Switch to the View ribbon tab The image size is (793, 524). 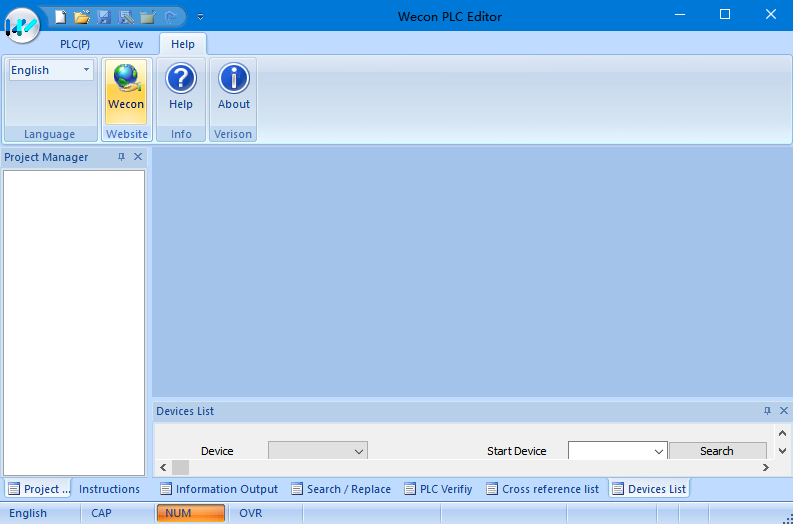coord(130,44)
